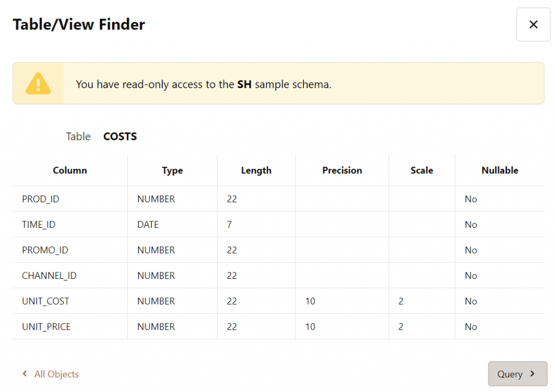Select the Scale column header
The image size is (557, 392).
(422, 170)
